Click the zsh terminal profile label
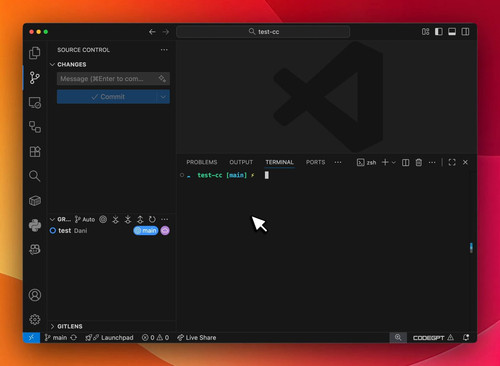This screenshot has width=500, height=366. click(366, 162)
